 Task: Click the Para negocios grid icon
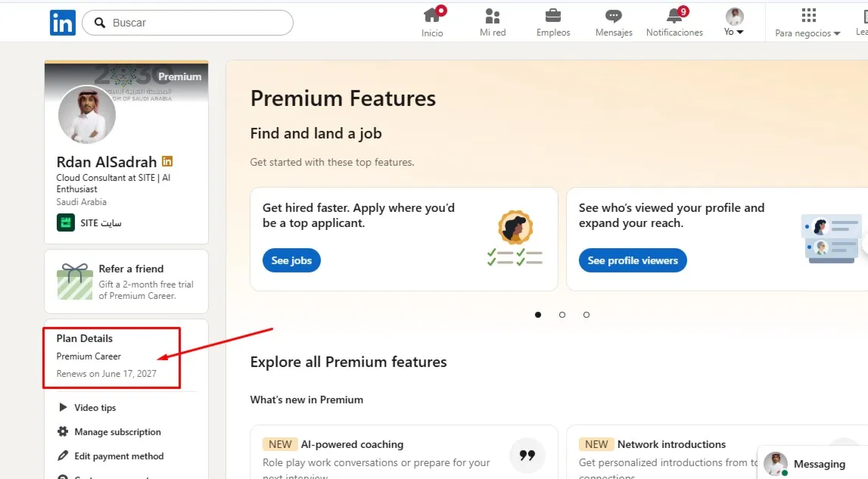click(809, 15)
